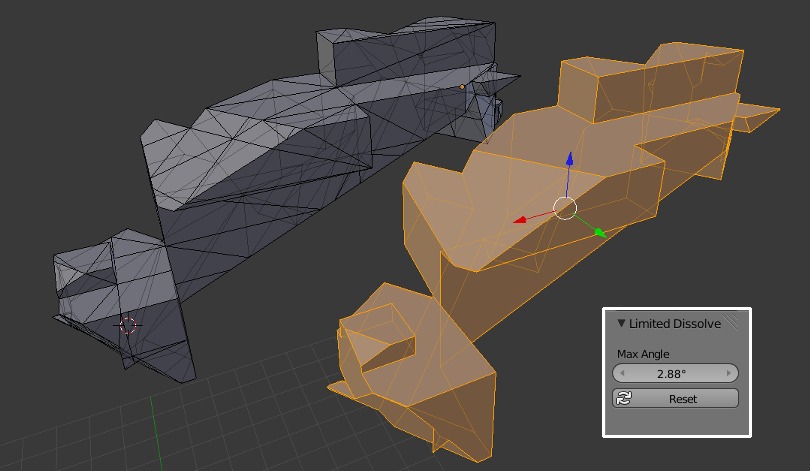The width and height of the screenshot is (810, 471).
Task: Click the blue Z axis arrow
Action: click(569, 159)
